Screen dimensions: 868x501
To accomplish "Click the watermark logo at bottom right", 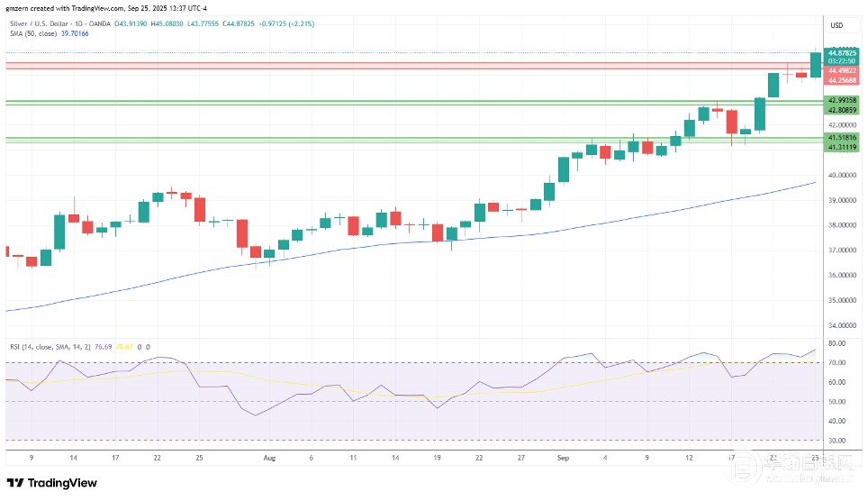I will (x=792, y=469).
